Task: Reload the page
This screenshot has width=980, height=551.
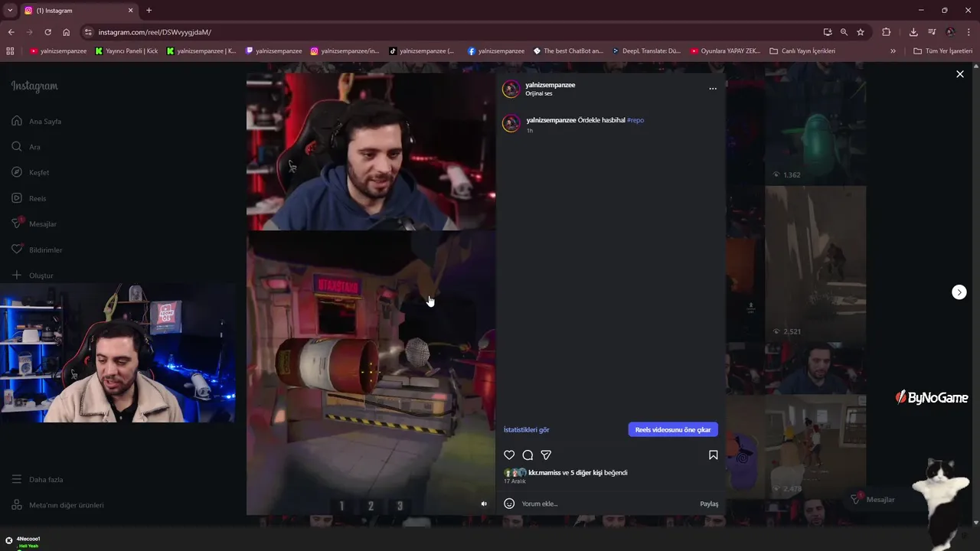Action: point(47,32)
